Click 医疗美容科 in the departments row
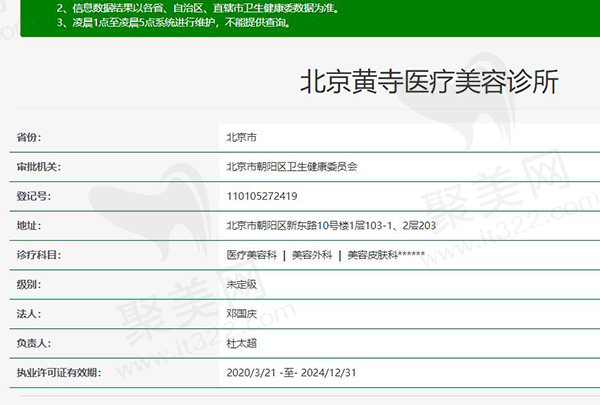Screen dimensions: 600x405 tap(251, 255)
